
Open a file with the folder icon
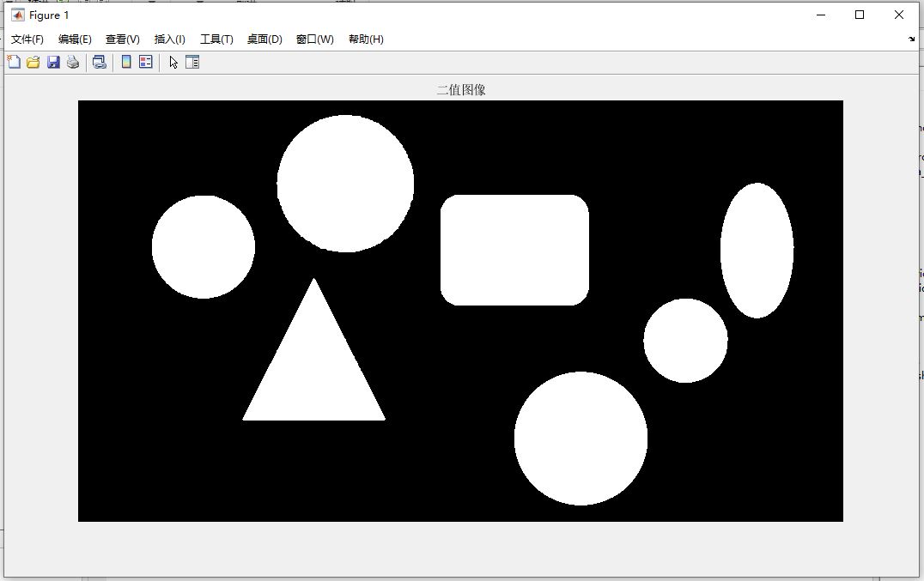click(33, 62)
